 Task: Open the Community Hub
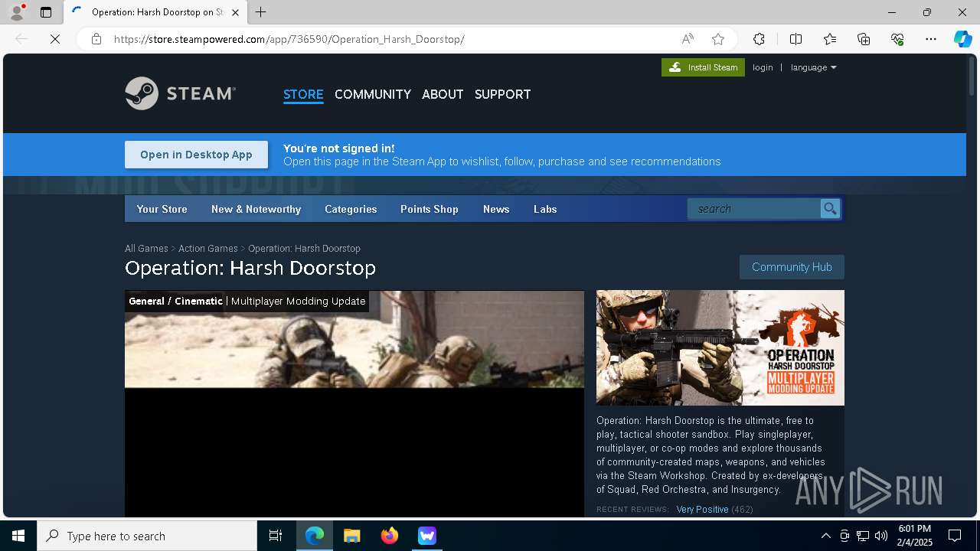(x=792, y=267)
